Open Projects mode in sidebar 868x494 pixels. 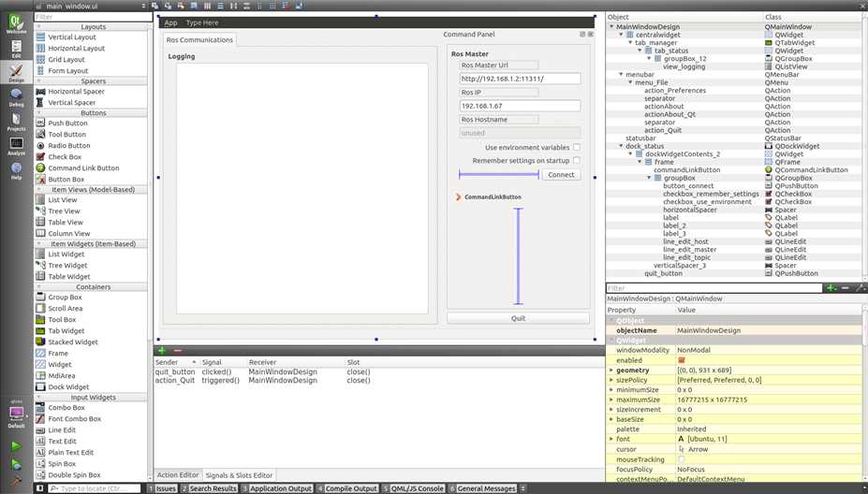point(16,122)
